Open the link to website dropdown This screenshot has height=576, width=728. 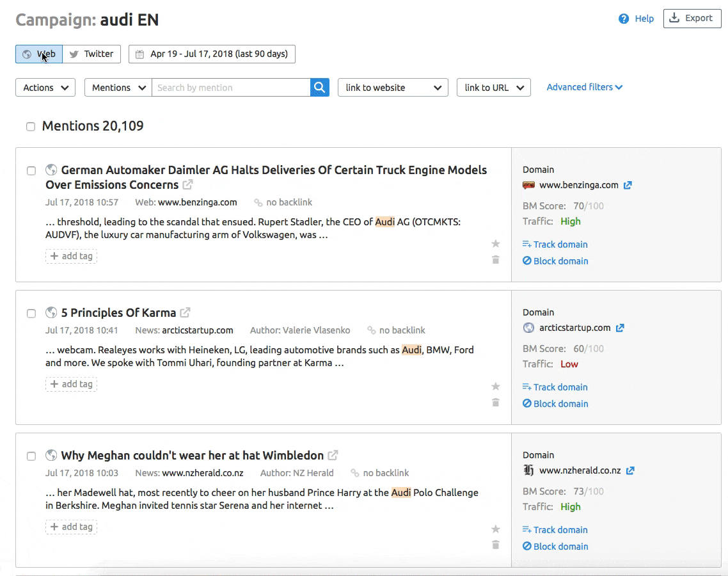click(x=393, y=87)
